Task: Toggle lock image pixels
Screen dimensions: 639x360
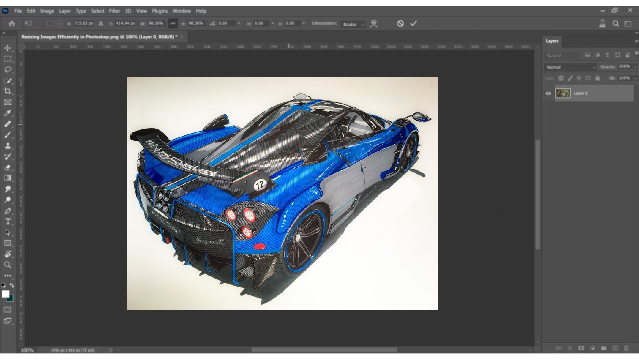Action: pyautogui.click(x=570, y=78)
